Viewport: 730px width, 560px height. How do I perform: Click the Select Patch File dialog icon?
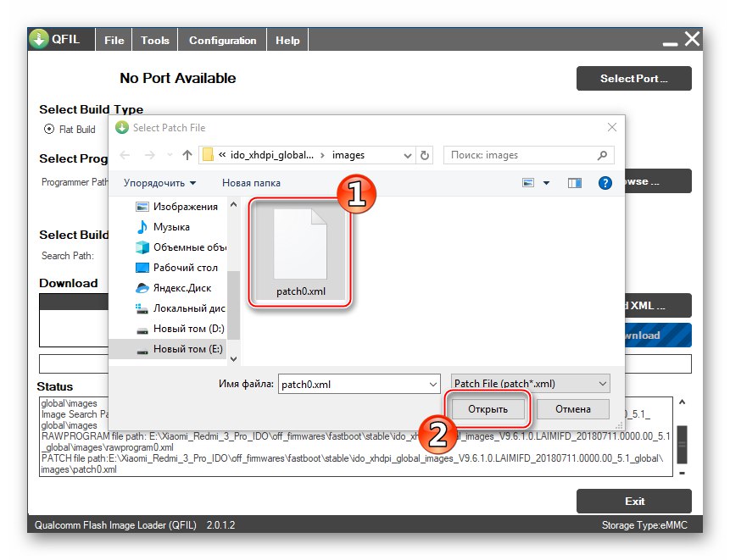(x=122, y=127)
